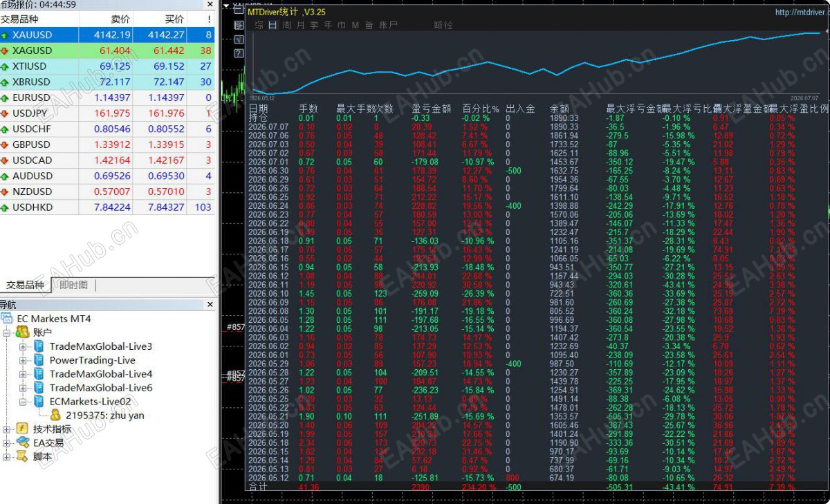
Task: Click the 技术指标 indicators icon
Action: pos(22,429)
